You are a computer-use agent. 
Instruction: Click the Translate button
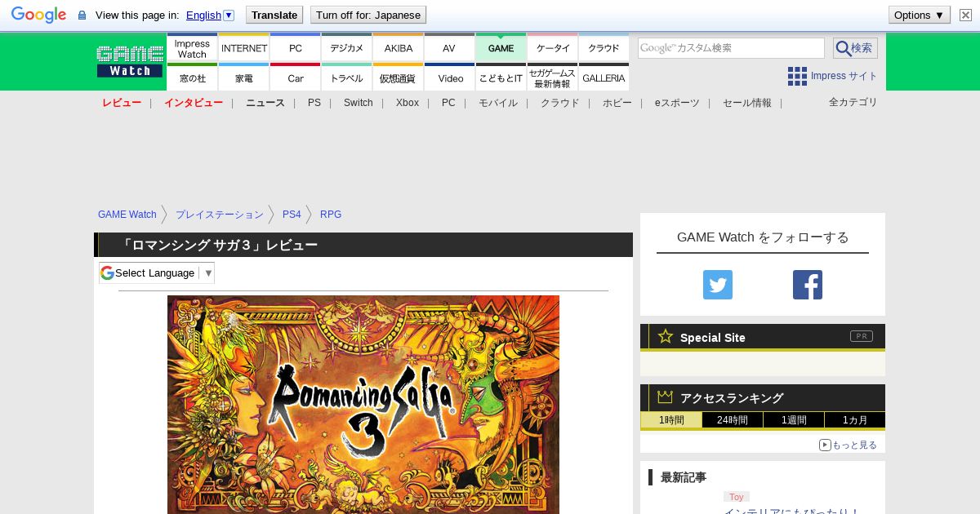point(274,15)
